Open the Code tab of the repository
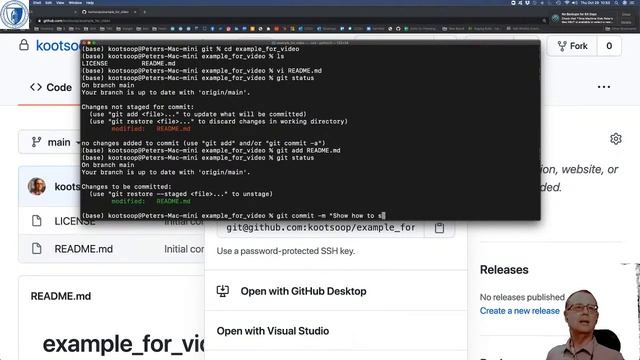 [x=51, y=87]
